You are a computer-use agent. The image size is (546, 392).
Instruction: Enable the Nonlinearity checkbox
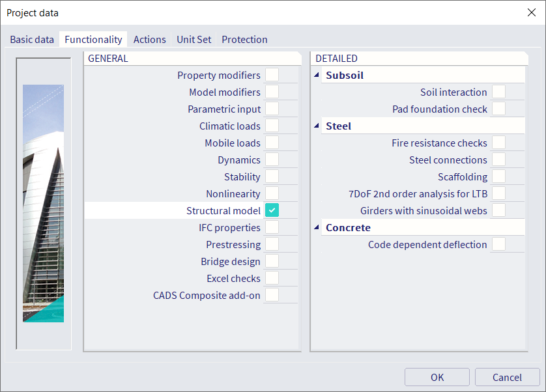coord(272,193)
